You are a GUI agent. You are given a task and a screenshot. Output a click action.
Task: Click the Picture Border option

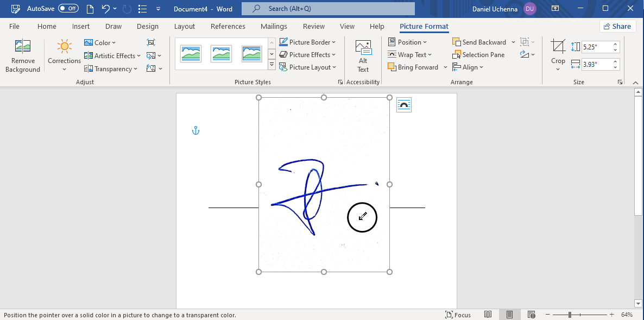308,42
